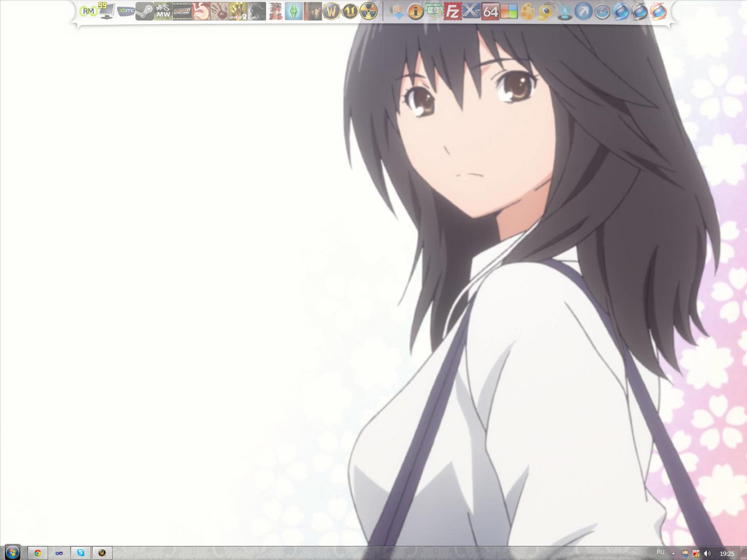Switch RU keyboard language indicator
The width and height of the screenshot is (747, 560).
[x=660, y=552]
